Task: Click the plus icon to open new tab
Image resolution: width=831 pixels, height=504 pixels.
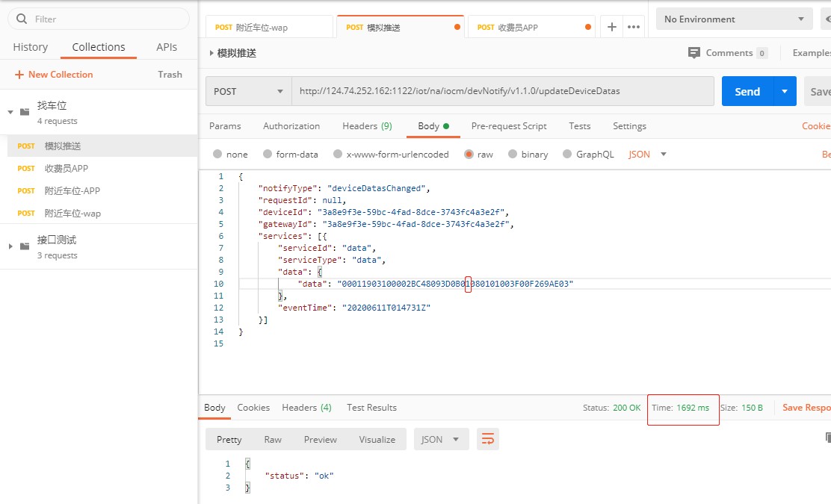Action: point(611,27)
